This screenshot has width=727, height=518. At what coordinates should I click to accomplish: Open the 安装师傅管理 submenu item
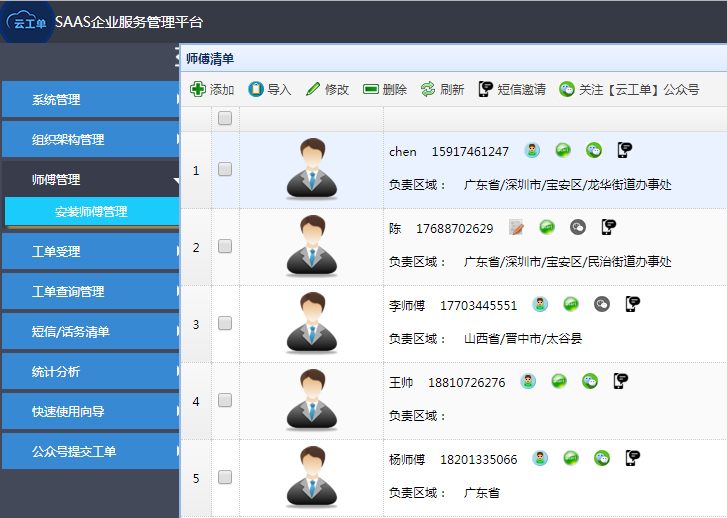[92, 212]
